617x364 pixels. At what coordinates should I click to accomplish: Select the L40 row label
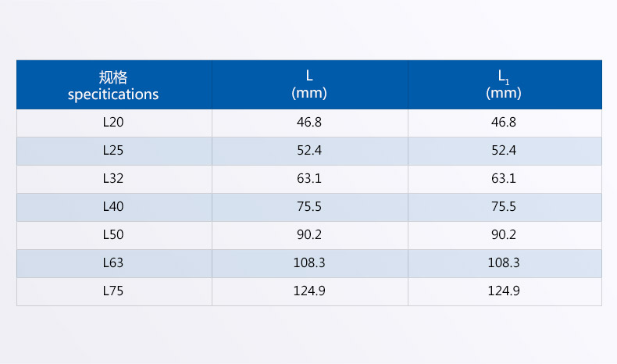(x=113, y=207)
